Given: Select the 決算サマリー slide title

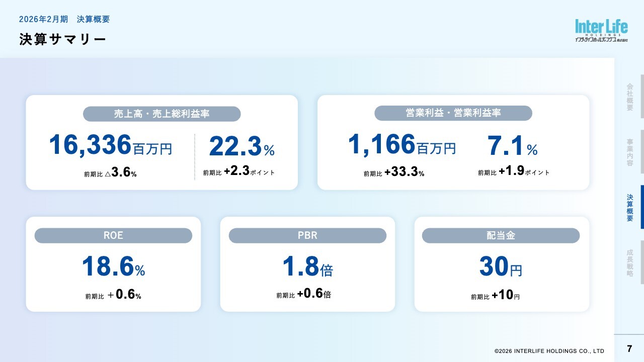Looking at the screenshot, I should [63, 40].
